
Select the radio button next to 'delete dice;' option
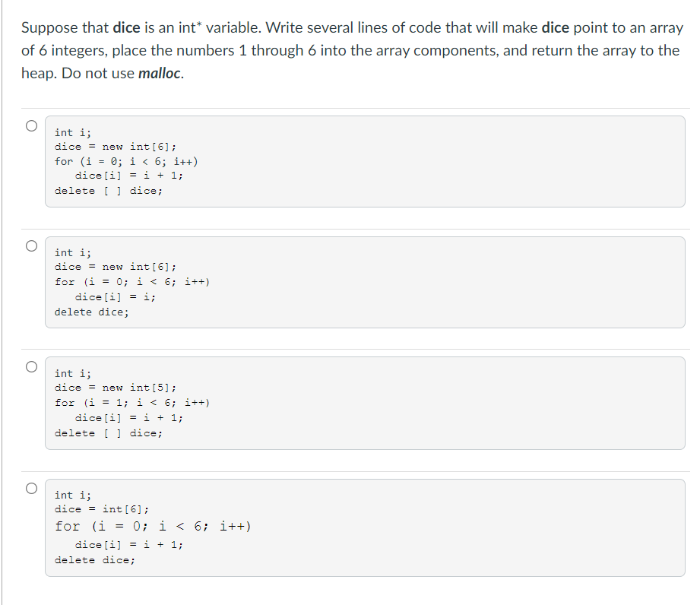tap(31, 245)
